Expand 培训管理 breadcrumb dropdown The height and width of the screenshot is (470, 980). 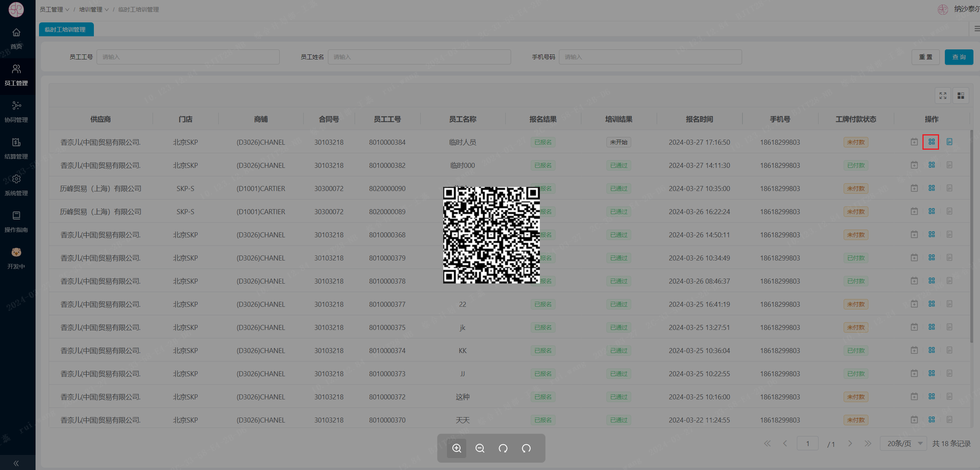point(94,9)
